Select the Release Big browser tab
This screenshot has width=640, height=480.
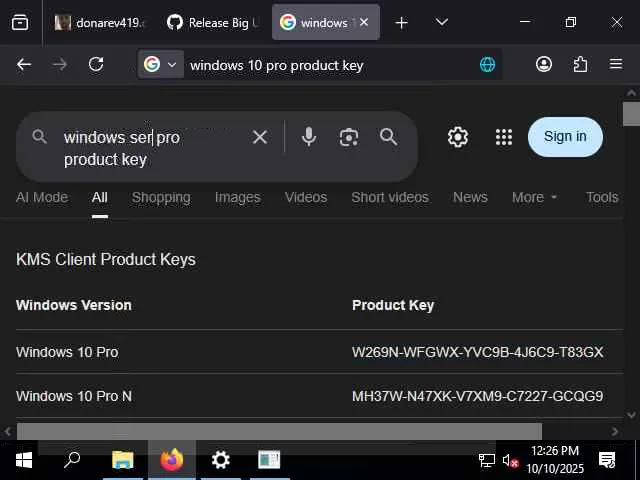(x=211, y=22)
